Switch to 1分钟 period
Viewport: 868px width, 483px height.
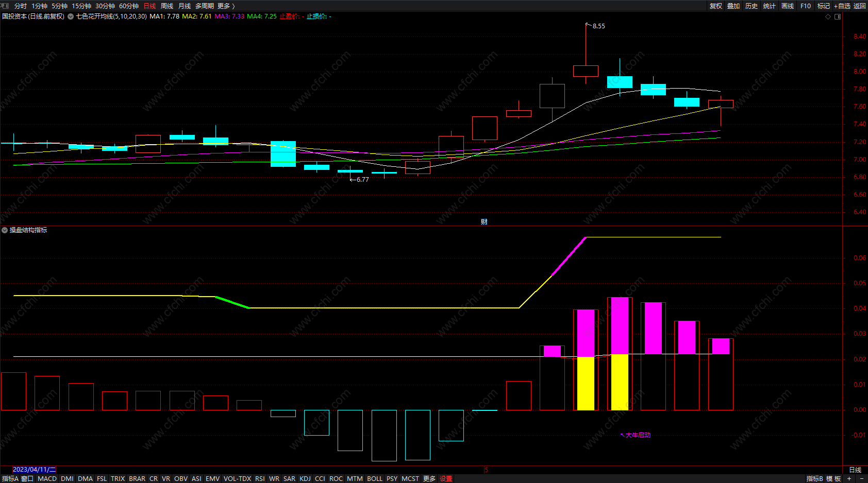click(39, 6)
